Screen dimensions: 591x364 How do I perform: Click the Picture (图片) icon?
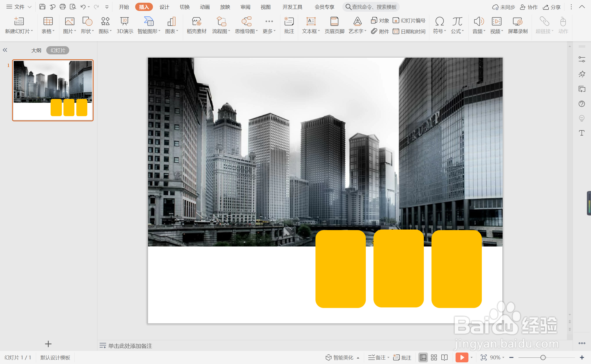tap(69, 21)
